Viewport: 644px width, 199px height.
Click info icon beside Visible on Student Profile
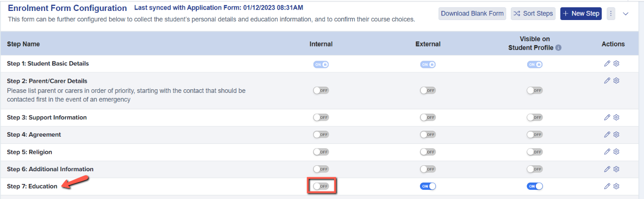pos(559,48)
